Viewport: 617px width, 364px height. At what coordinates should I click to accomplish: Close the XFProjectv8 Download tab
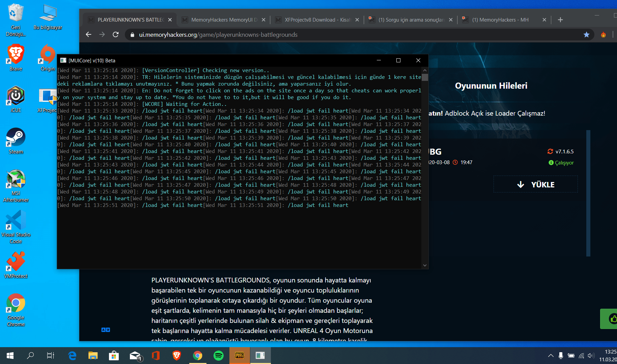click(357, 20)
